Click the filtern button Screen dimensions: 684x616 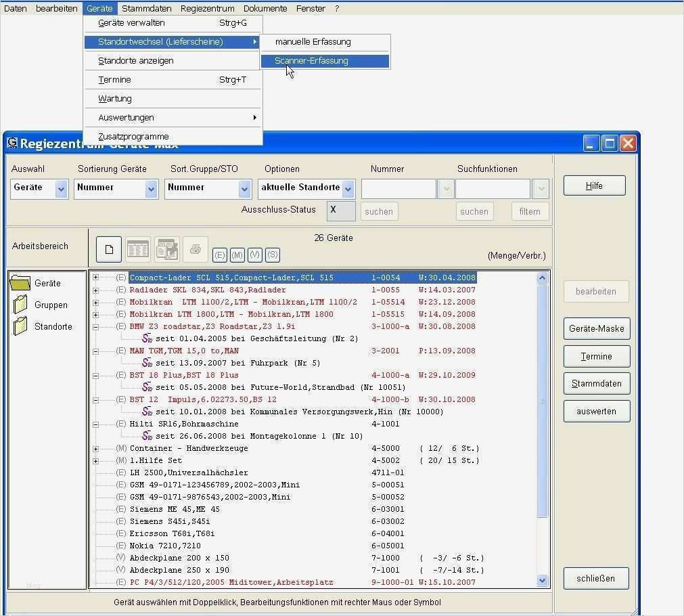click(x=530, y=211)
